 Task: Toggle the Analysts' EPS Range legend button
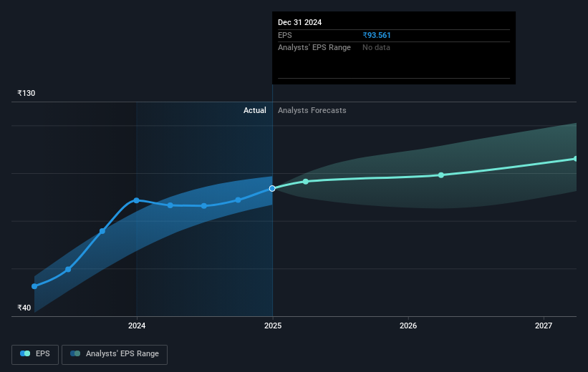click(x=115, y=354)
